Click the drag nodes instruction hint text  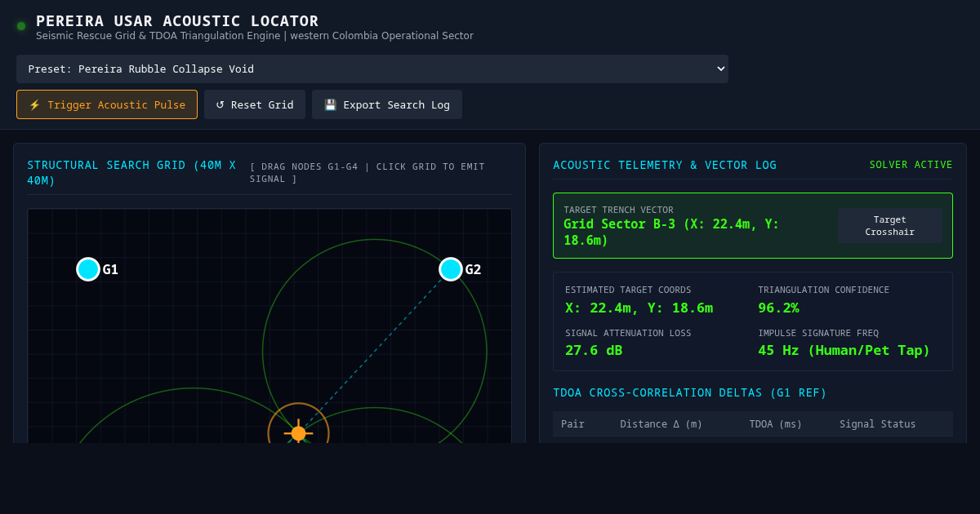(367, 172)
